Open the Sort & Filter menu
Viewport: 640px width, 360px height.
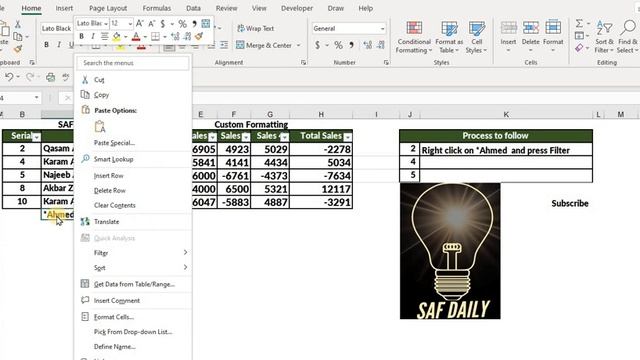point(604,37)
